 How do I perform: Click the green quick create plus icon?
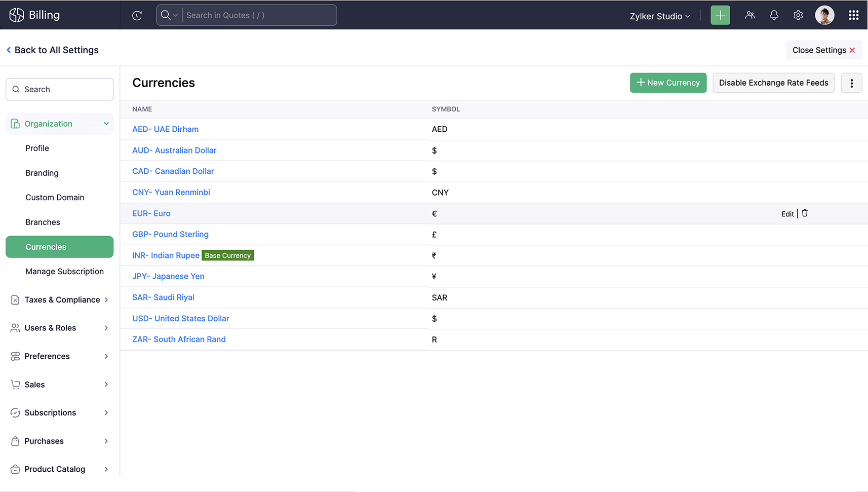pyautogui.click(x=720, y=15)
